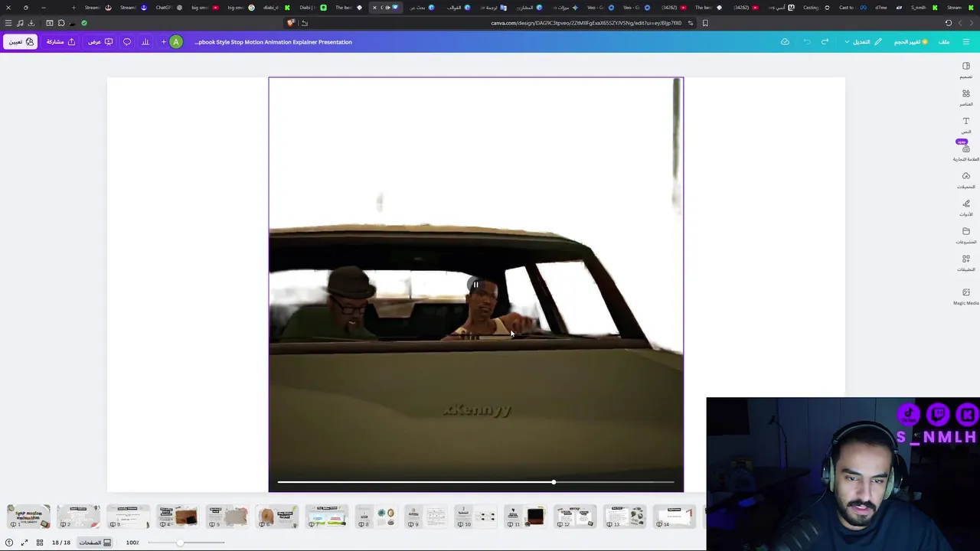Switch to the Cast to browser tab
Image resolution: width=980 pixels, height=551 pixels.
[x=851, y=8]
